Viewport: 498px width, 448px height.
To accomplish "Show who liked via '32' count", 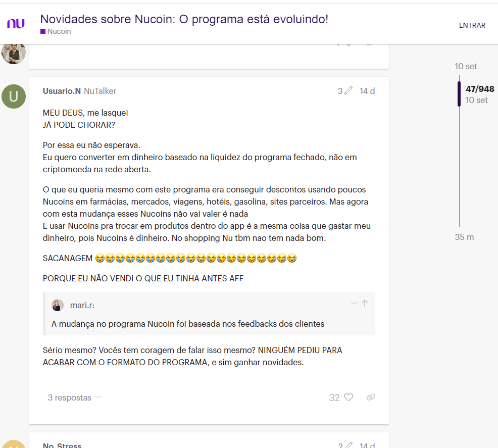I will [x=334, y=397].
